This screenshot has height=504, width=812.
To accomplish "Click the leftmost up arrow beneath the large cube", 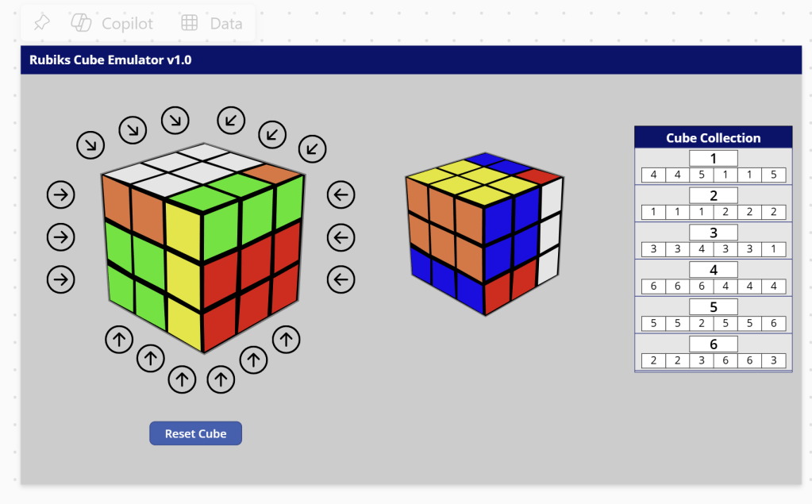I will pyautogui.click(x=119, y=340).
